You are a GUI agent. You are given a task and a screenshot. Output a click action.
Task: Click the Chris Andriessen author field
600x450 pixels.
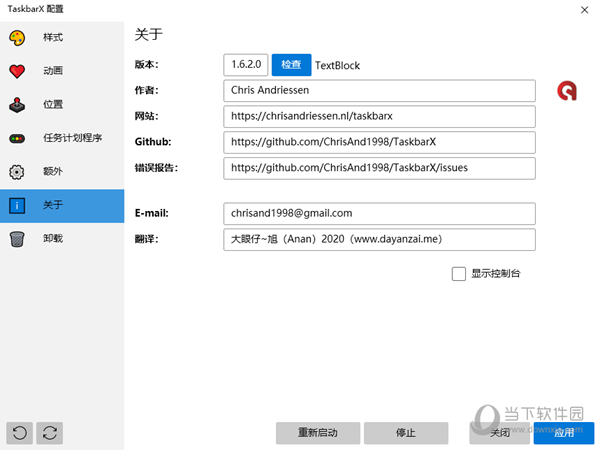pyautogui.click(x=379, y=91)
